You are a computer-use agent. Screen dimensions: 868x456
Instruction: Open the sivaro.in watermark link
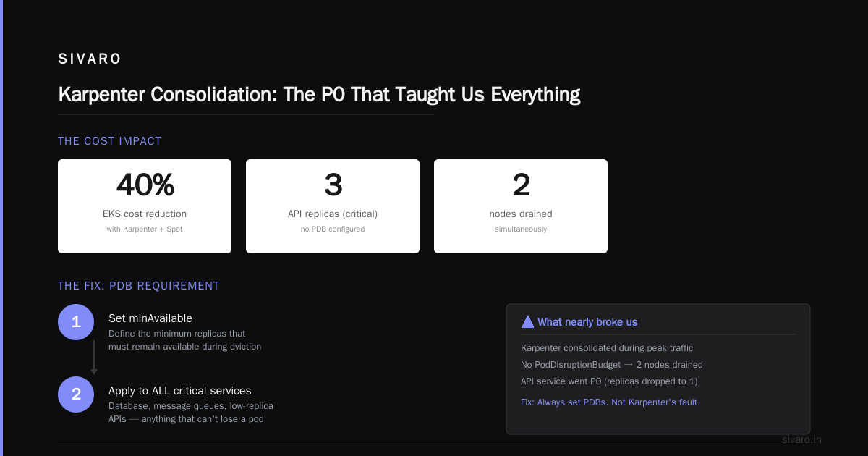click(801, 439)
